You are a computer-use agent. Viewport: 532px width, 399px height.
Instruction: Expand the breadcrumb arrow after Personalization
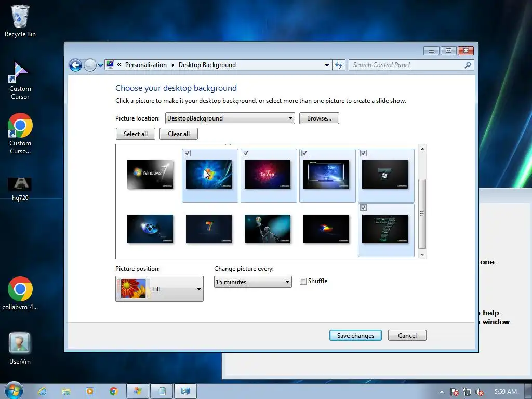coord(172,65)
